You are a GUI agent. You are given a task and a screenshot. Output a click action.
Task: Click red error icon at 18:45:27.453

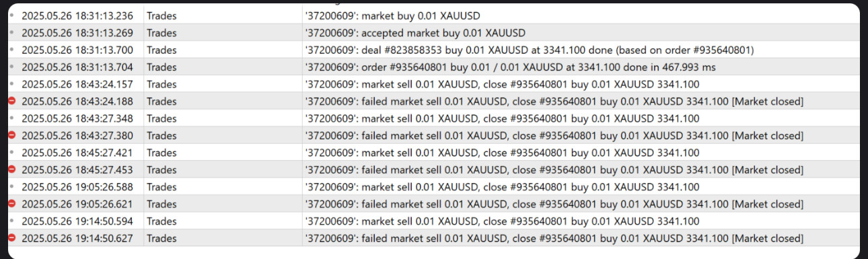(x=11, y=170)
